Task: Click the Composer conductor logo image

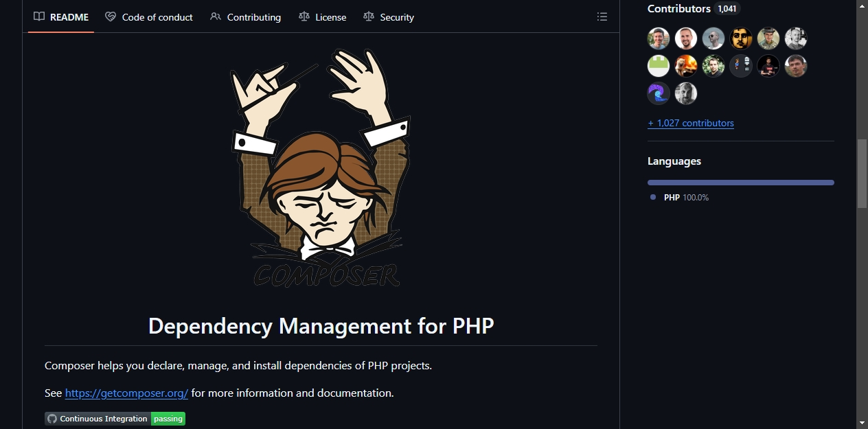Action: point(320,169)
